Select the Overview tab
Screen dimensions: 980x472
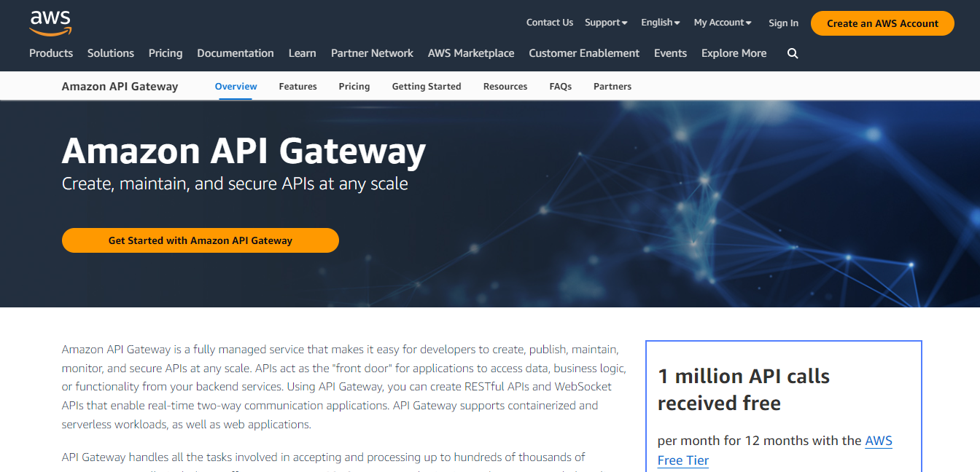coord(236,86)
